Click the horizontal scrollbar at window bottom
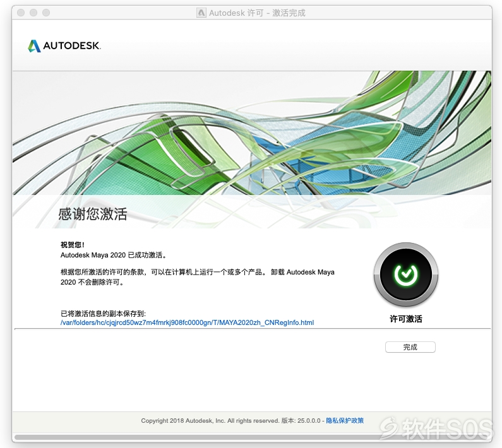The width and height of the screenshot is (502, 448). [x=252, y=437]
